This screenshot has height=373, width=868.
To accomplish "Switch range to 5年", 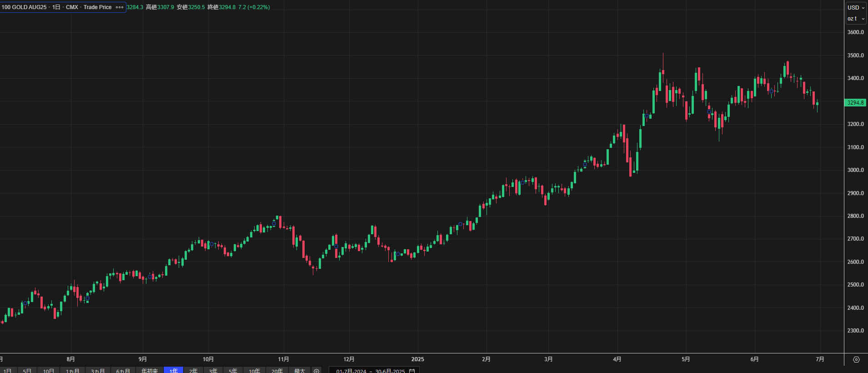I will point(233,371).
